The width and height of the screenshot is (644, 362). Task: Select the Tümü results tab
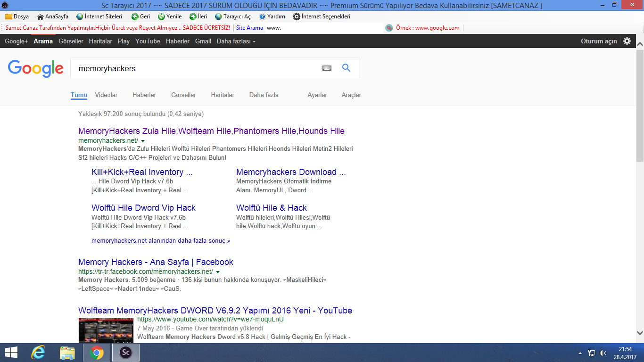click(x=79, y=95)
